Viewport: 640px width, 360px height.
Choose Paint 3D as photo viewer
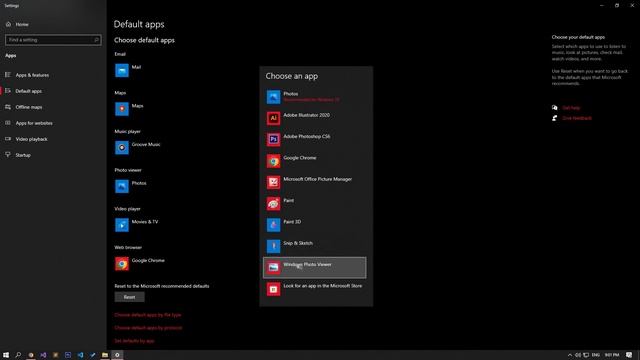[x=314, y=225]
